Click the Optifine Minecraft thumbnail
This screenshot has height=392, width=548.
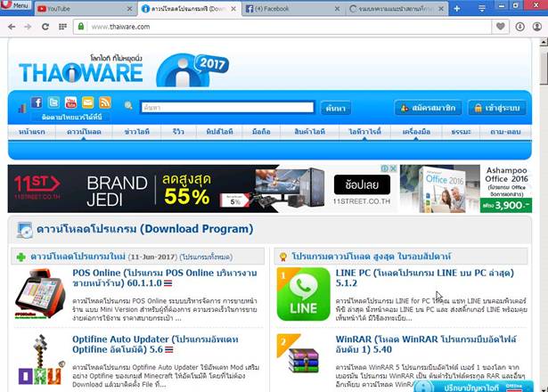pyautogui.click(x=42, y=360)
